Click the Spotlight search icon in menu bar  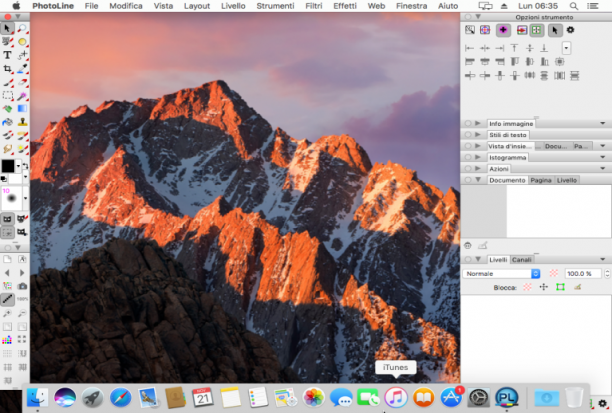[x=573, y=6]
